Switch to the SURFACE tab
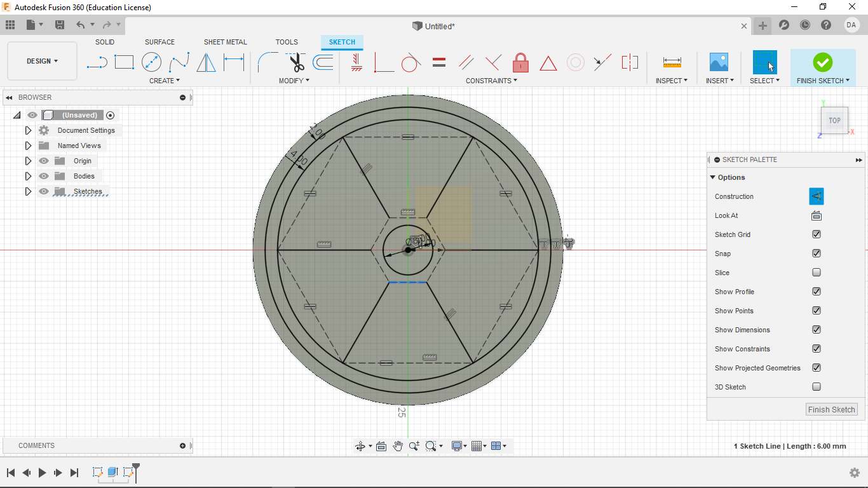Image resolution: width=868 pixels, height=488 pixels. (x=159, y=42)
